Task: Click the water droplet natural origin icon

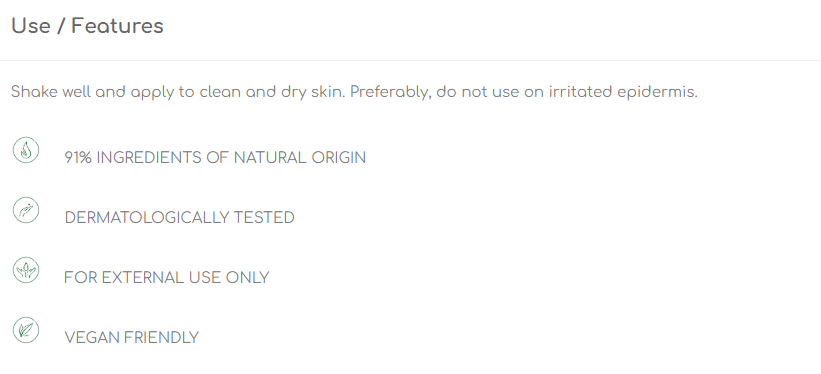Action: (26, 150)
